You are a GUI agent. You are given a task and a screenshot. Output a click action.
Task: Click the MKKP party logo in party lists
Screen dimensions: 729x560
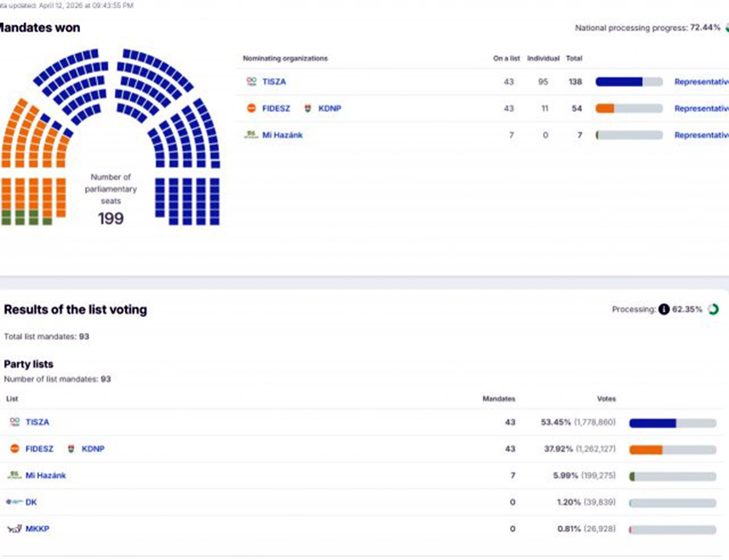coord(14,529)
